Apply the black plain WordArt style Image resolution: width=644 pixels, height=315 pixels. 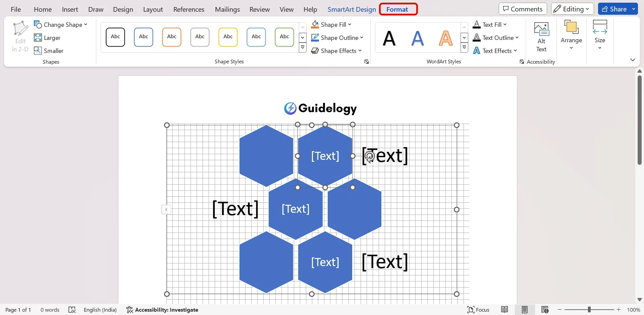point(389,38)
